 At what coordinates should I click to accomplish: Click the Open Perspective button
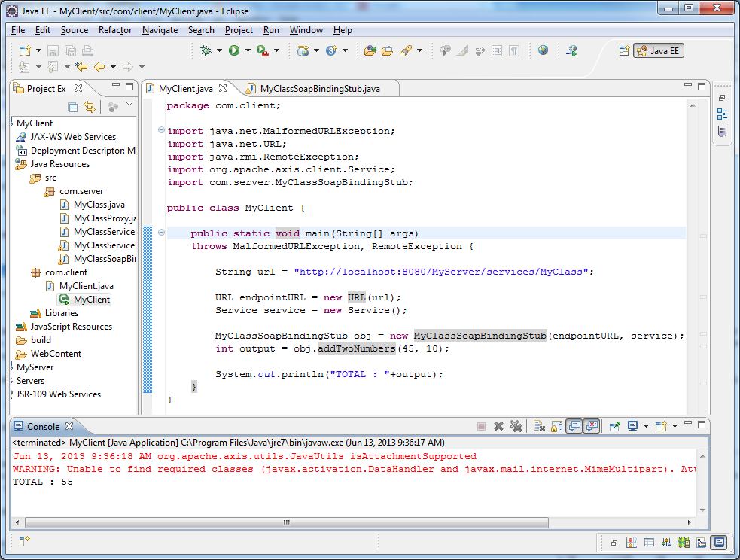click(623, 50)
